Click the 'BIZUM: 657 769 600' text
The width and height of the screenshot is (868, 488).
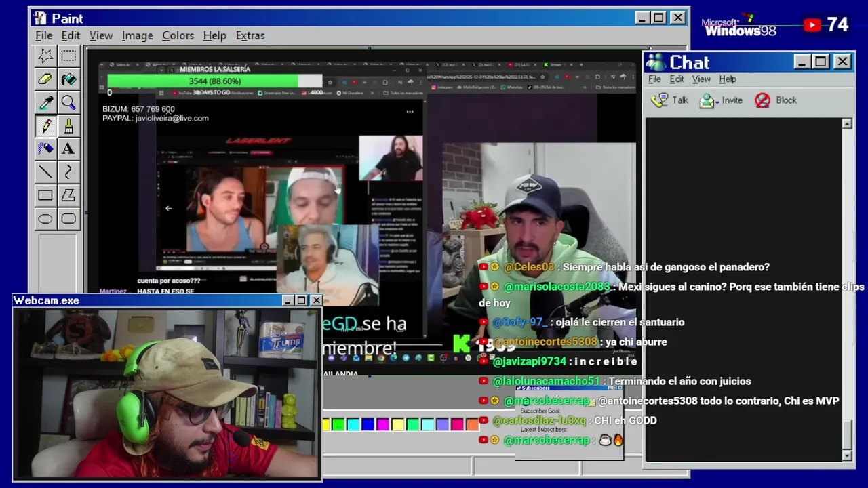pyautogui.click(x=138, y=109)
